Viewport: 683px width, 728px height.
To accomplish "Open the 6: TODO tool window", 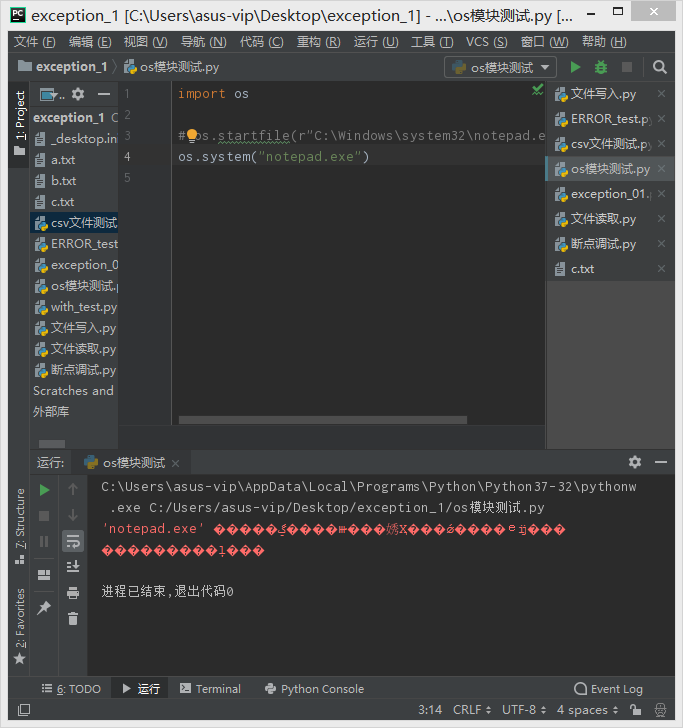I will click(71, 689).
